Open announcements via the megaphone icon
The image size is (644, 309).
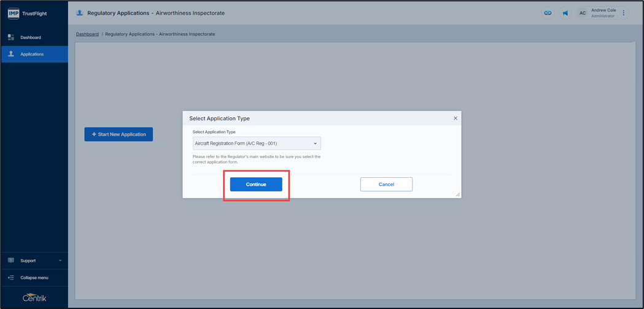565,13
